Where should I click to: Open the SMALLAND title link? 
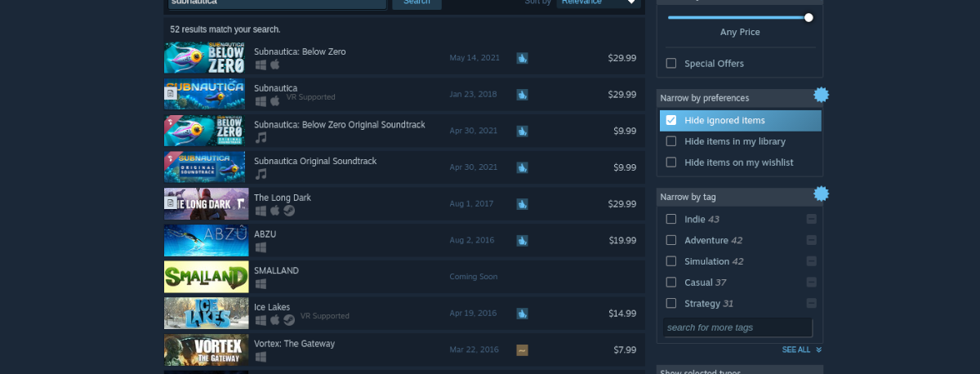click(276, 270)
